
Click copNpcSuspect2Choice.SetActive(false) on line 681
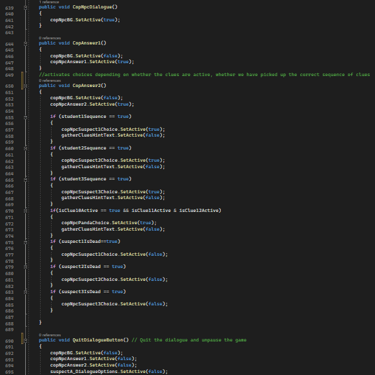pos(114,280)
